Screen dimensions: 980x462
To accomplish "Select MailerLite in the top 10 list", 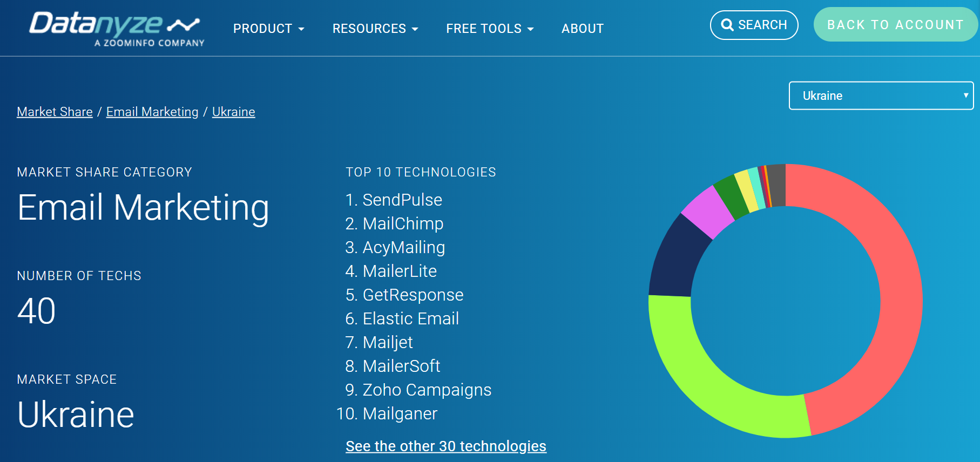I will [400, 271].
